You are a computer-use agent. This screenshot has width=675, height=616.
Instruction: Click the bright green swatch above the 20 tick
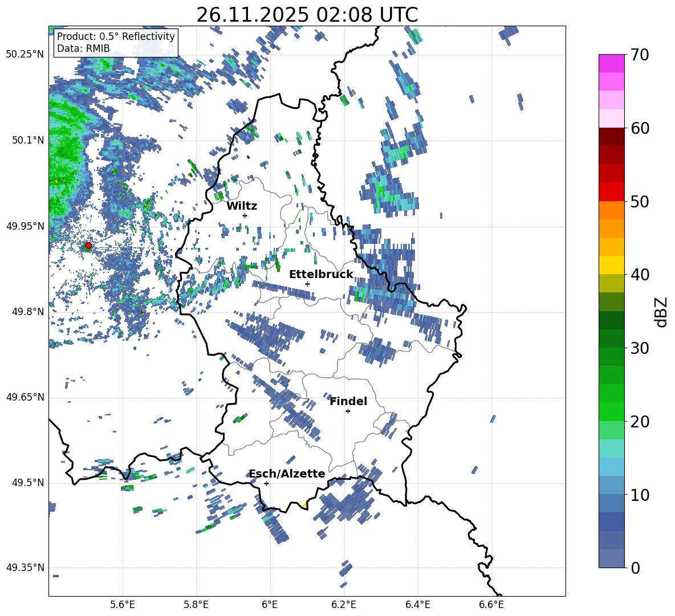611,411
